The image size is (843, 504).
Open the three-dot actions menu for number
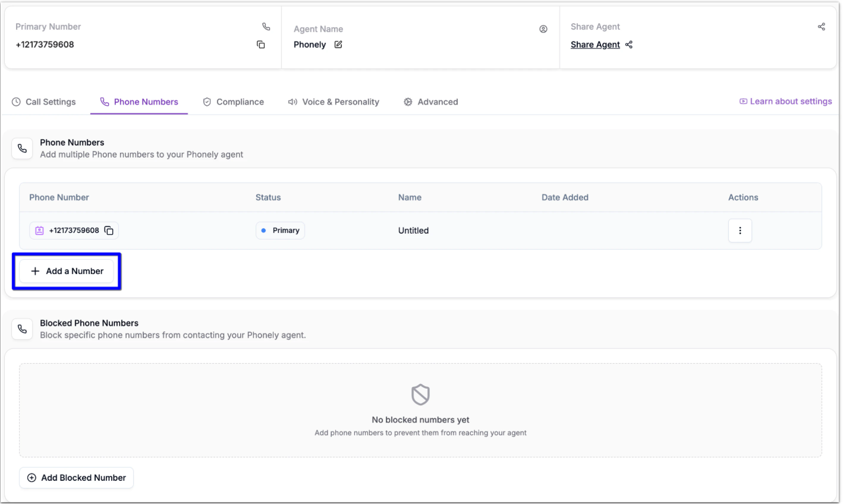[x=740, y=231]
